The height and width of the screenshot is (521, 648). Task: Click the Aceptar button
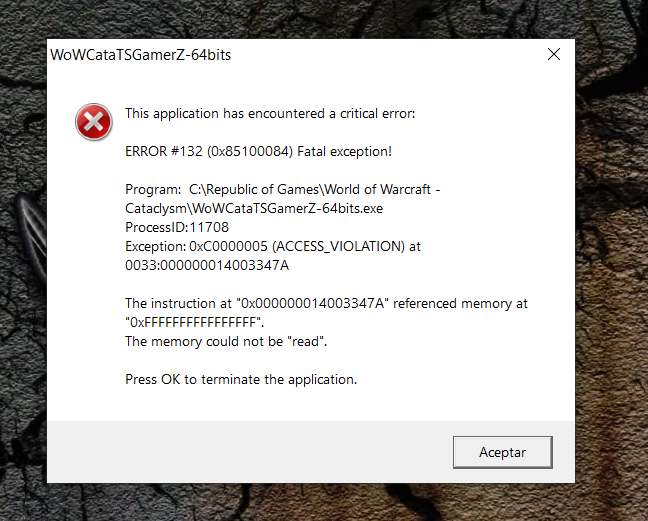coord(503,452)
